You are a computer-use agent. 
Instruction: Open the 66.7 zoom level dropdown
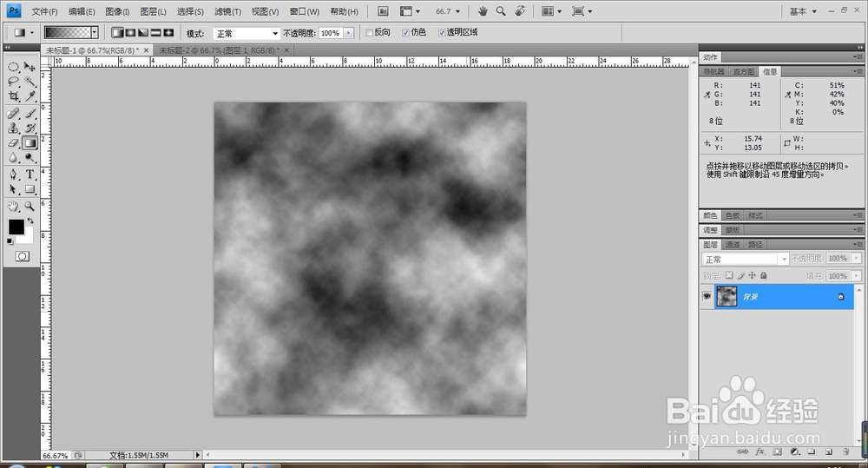457,11
